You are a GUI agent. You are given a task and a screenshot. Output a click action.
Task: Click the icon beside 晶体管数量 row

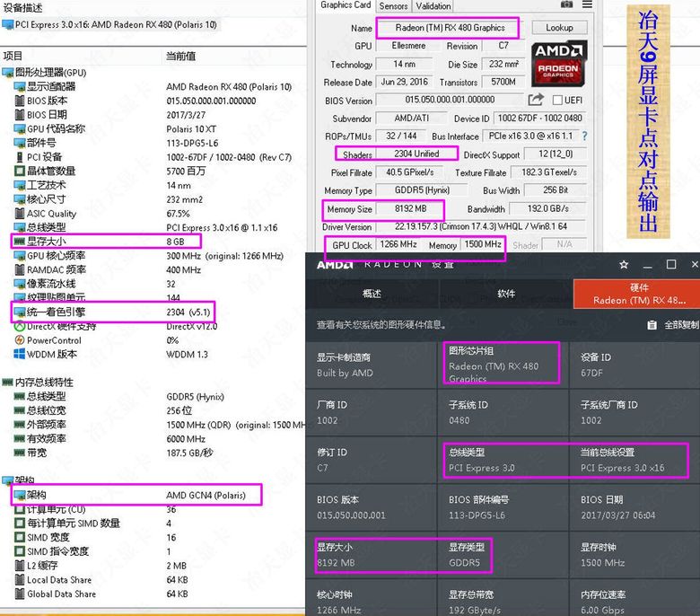[19, 172]
